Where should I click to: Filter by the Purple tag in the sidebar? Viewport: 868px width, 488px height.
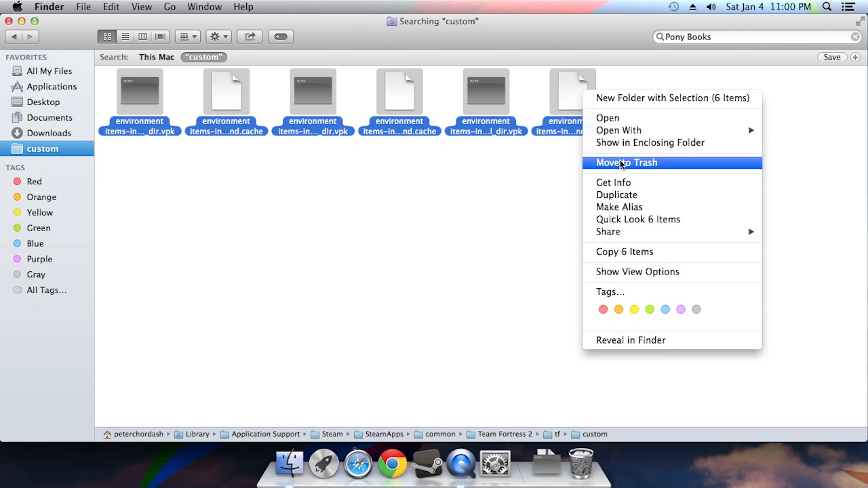[x=47, y=259]
